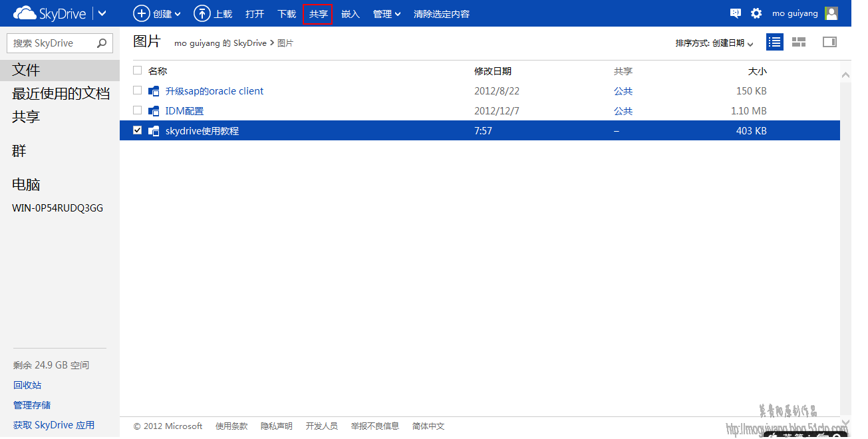The width and height of the screenshot is (868, 439).
Task: Switch to details list view icon
Action: point(775,42)
